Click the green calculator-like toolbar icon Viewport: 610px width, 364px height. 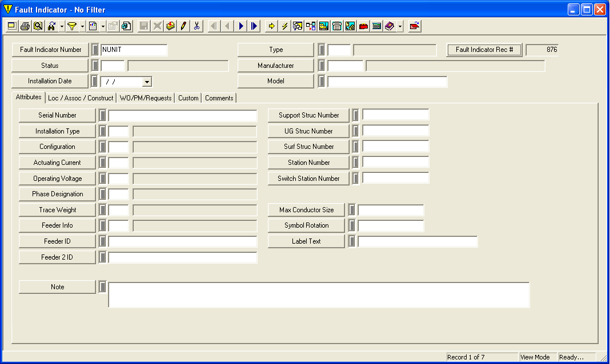pyautogui.click(x=376, y=26)
